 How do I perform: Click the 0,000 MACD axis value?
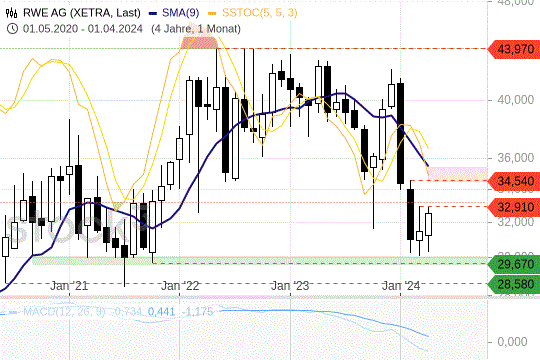[x=512, y=342]
